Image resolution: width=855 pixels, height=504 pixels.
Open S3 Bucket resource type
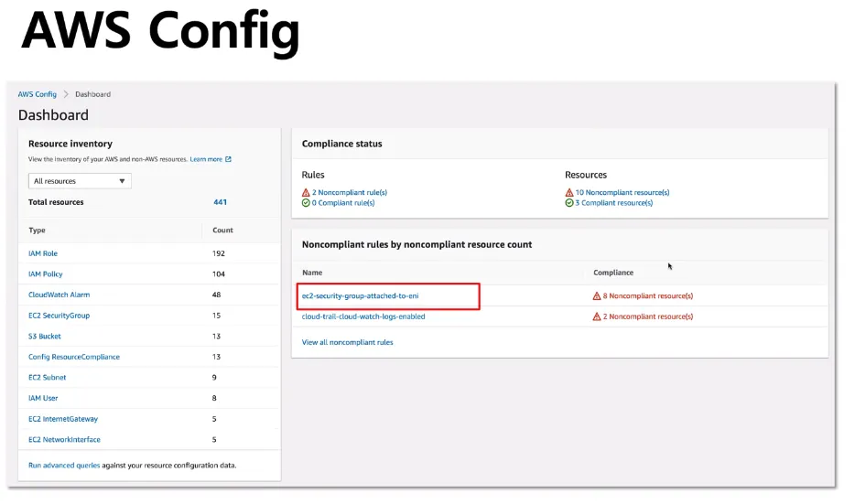pyautogui.click(x=45, y=337)
